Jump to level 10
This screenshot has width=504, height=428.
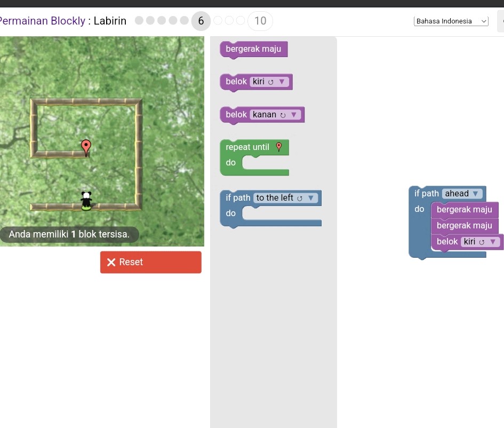(260, 21)
